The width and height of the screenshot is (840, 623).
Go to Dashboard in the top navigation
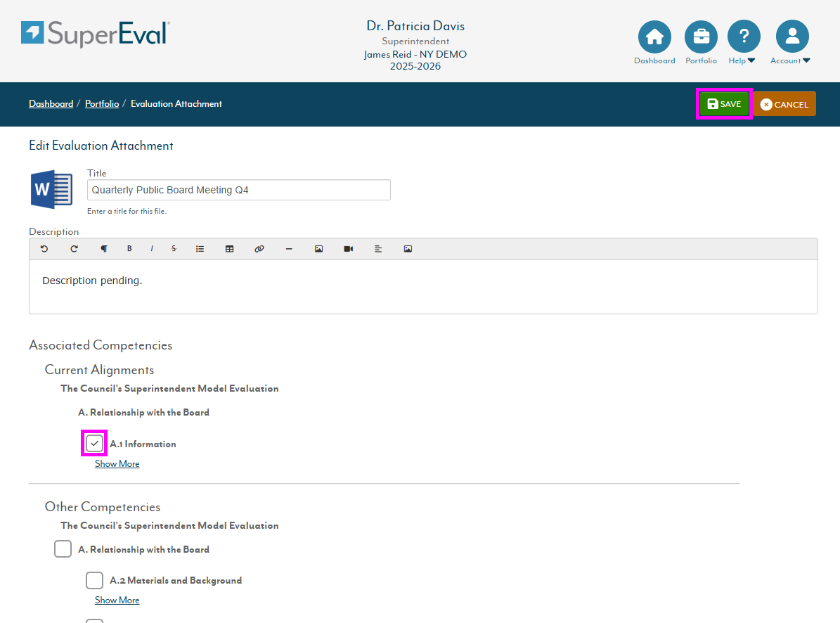point(654,41)
